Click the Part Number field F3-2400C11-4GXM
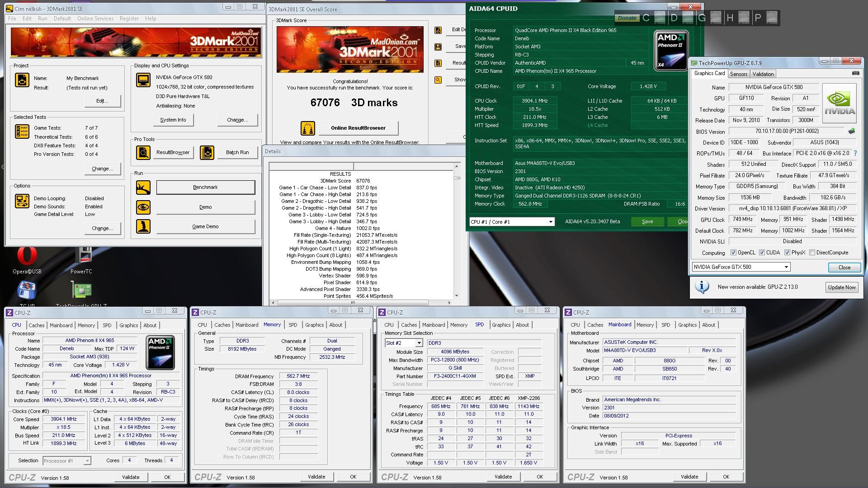The image size is (868, 488). click(455, 376)
